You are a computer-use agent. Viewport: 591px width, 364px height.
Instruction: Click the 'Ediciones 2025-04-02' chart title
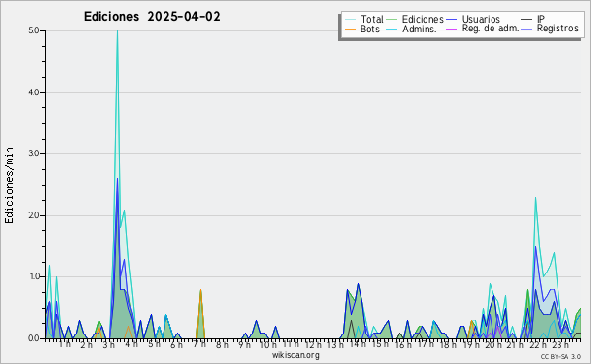(x=152, y=17)
